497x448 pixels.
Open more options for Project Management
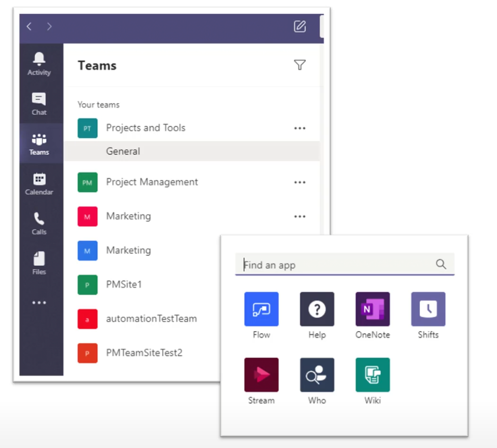click(300, 182)
